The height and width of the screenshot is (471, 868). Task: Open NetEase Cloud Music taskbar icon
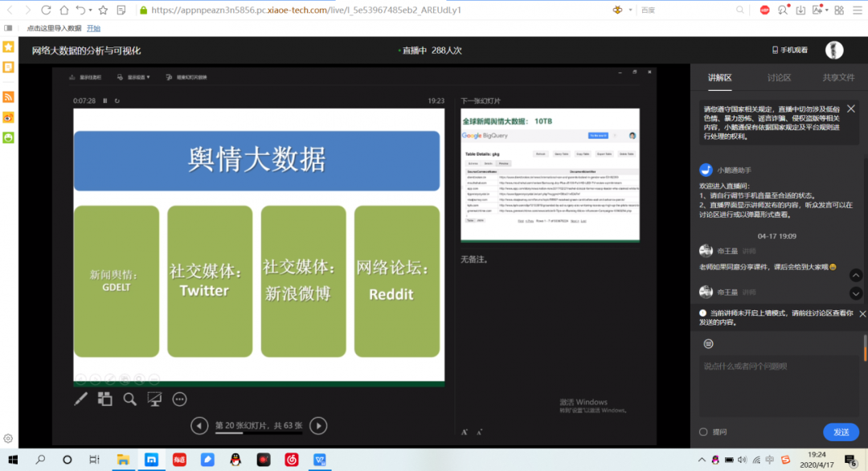[291, 460]
